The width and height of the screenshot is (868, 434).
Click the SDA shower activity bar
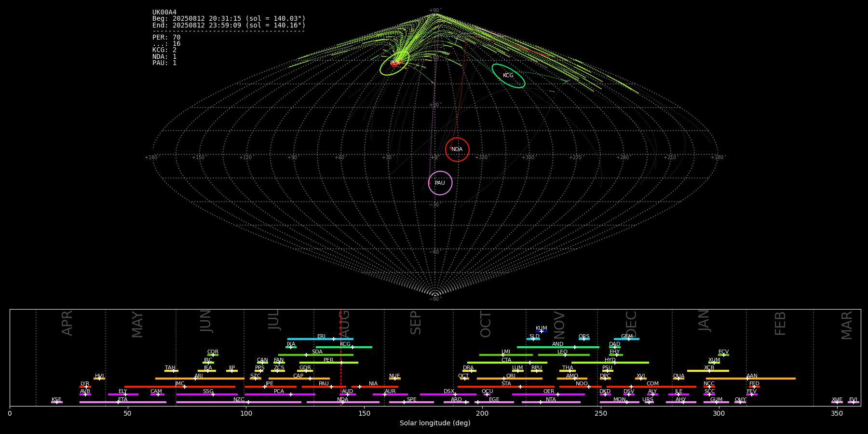pyautogui.click(x=316, y=355)
